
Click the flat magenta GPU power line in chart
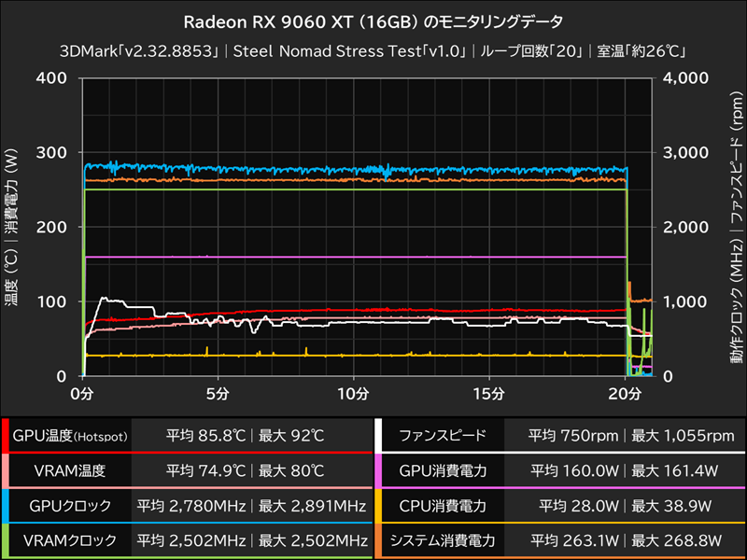coord(355,257)
